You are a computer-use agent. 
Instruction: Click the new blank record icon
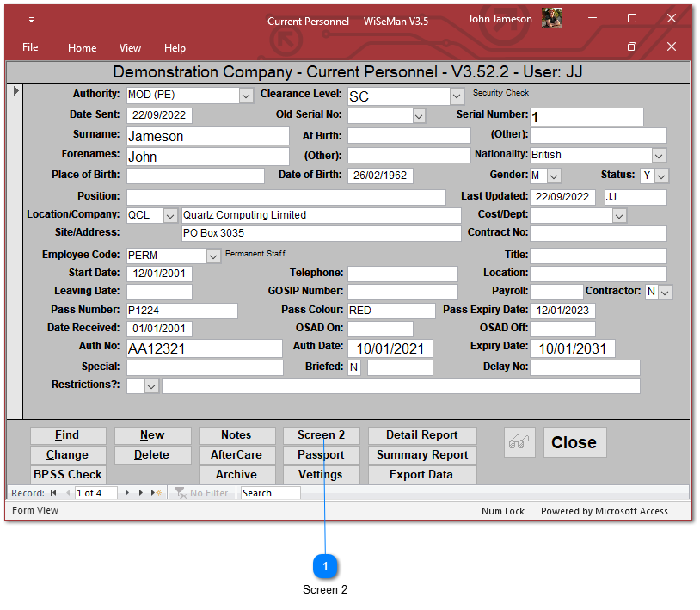(x=157, y=493)
